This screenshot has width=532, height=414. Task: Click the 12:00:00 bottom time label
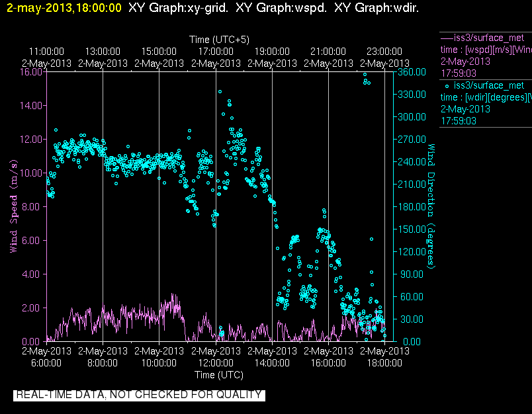tap(216, 363)
